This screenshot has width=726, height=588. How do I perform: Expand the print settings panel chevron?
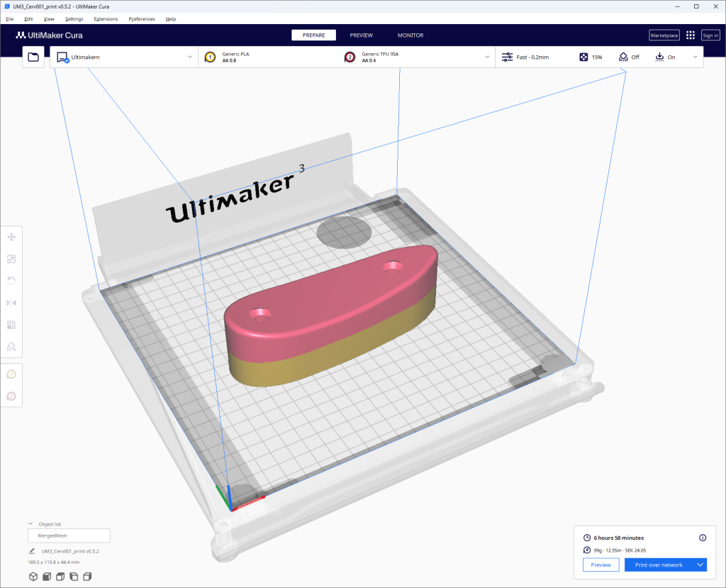(695, 57)
